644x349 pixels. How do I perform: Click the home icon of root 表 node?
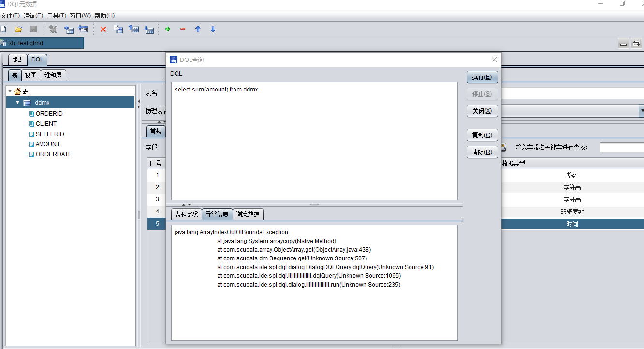tap(17, 91)
